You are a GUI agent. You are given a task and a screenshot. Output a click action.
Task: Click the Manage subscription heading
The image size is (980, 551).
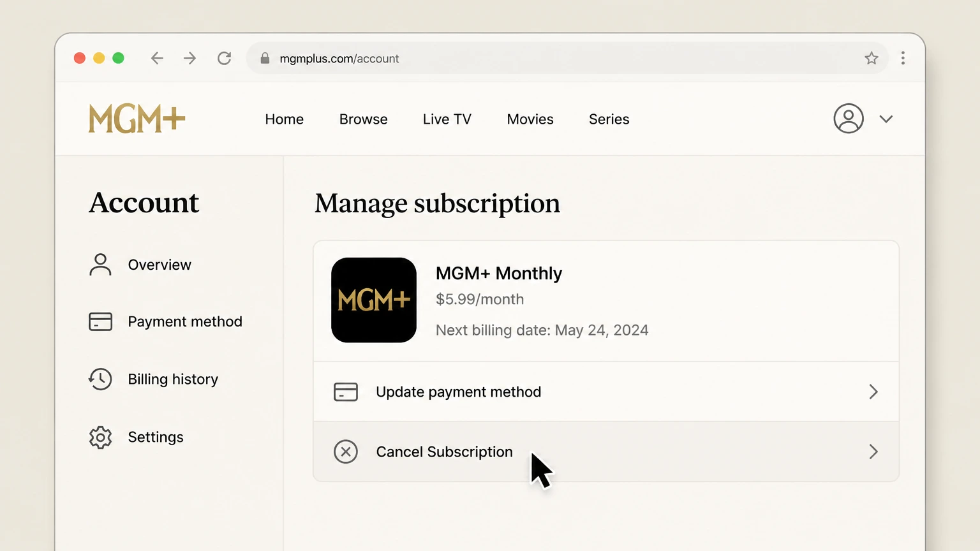[438, 204]
